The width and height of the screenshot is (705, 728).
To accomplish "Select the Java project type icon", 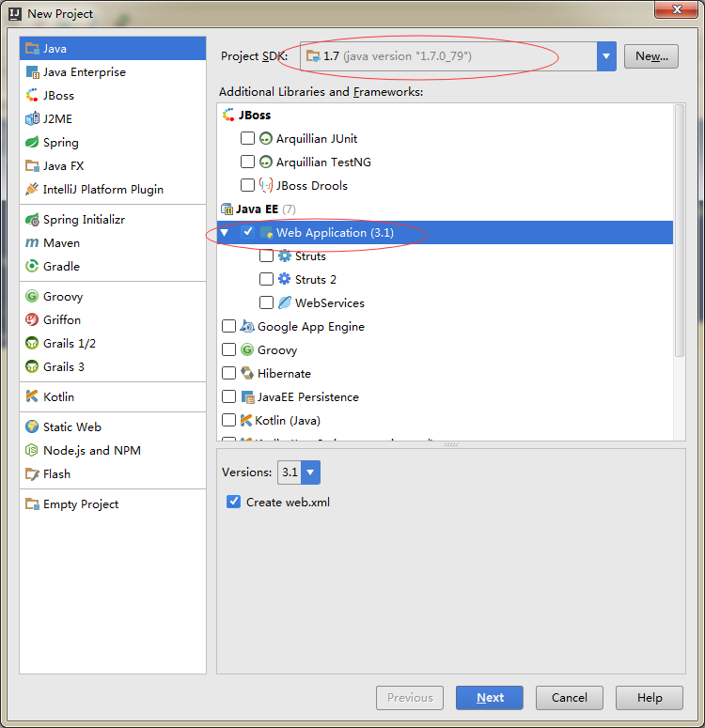I will click(x=32, y=48).
